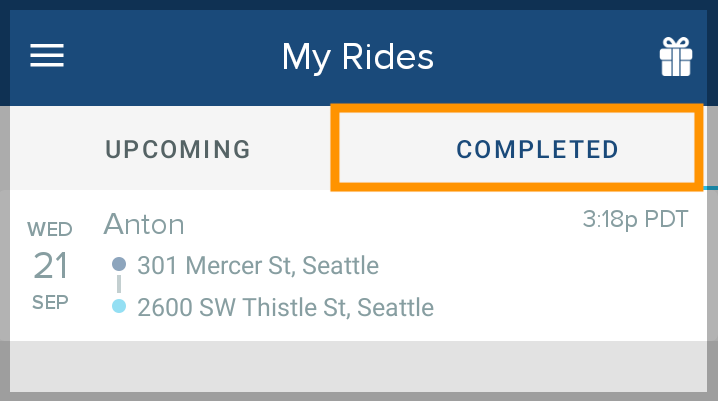Click the light blue drop-off dot marker
Image resolution: width=718 pixels, height=401 pixels.
click(119, 306)
